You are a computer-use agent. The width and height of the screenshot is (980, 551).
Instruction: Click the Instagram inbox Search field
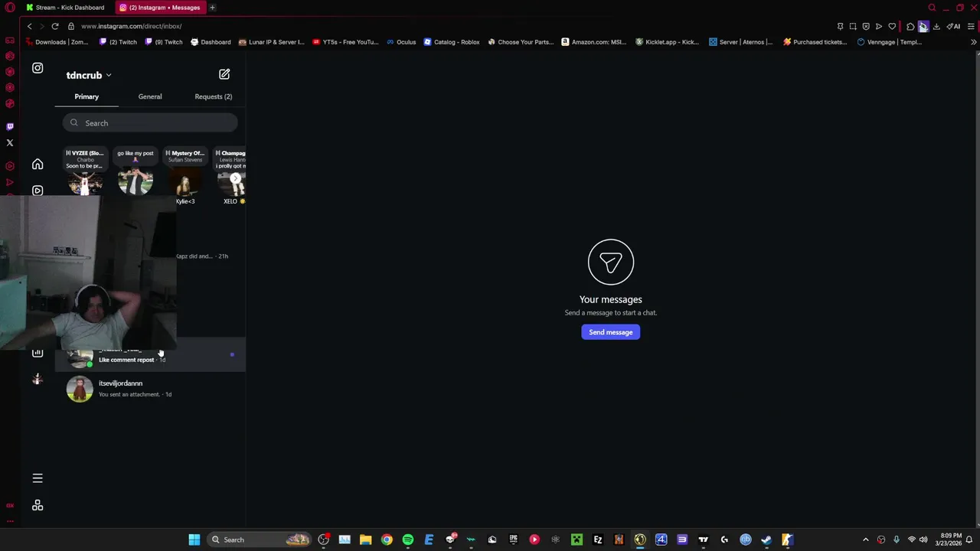(150, 123)
